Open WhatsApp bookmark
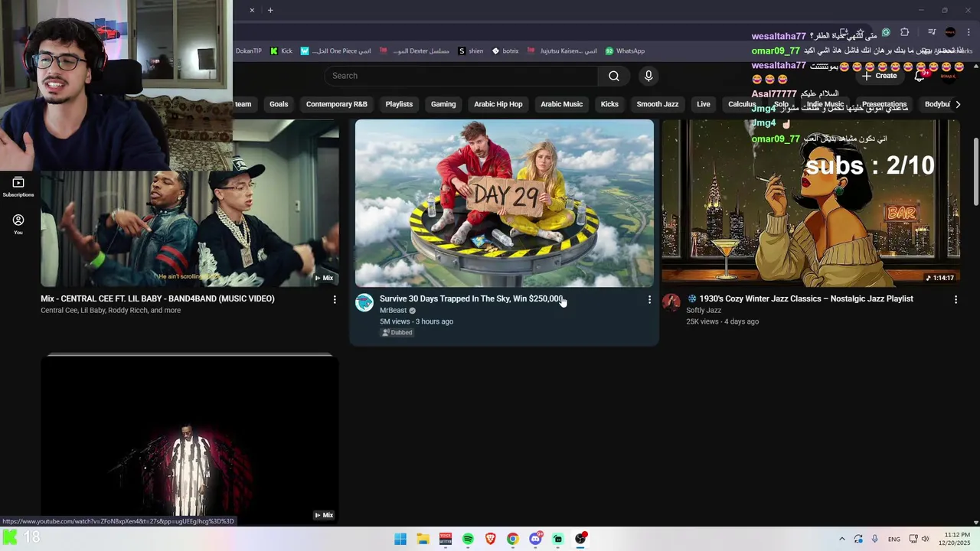The height and width of the screenshot is (551, 980). click(625, 51)
